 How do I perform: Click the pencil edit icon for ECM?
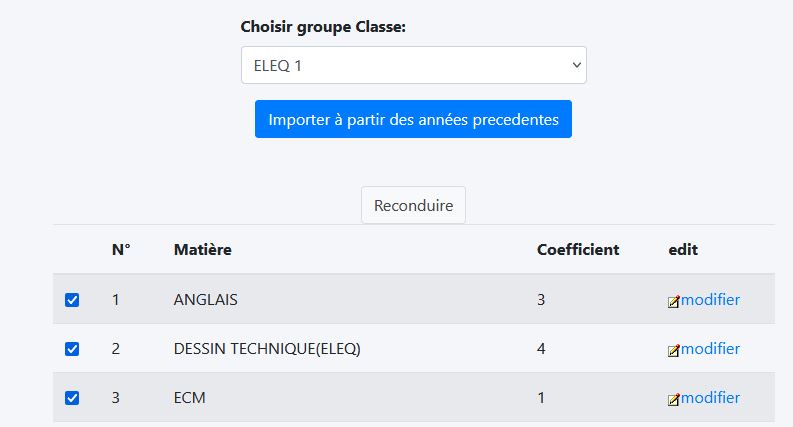point(674,399)
